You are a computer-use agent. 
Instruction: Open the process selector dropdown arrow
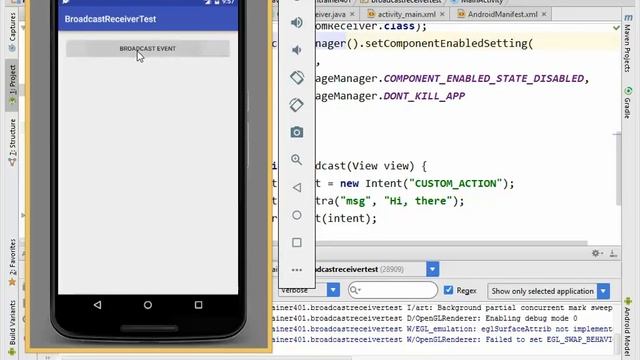coord(433,269)
